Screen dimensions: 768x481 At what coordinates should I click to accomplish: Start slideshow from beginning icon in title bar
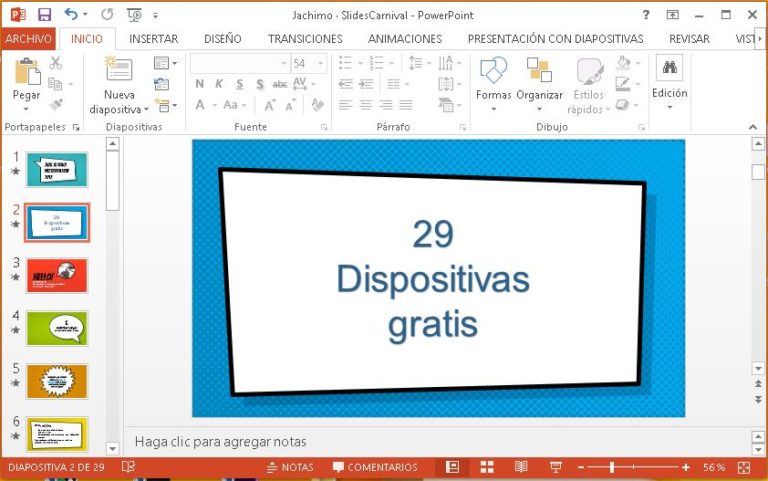pyautogui.click(x=134, y=15)
